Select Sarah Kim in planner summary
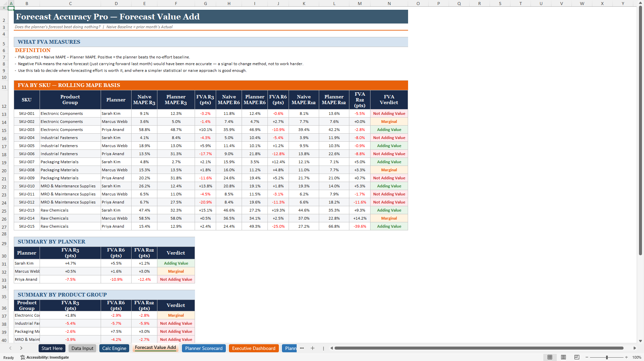Screen dimensions: 644x361 27,263
